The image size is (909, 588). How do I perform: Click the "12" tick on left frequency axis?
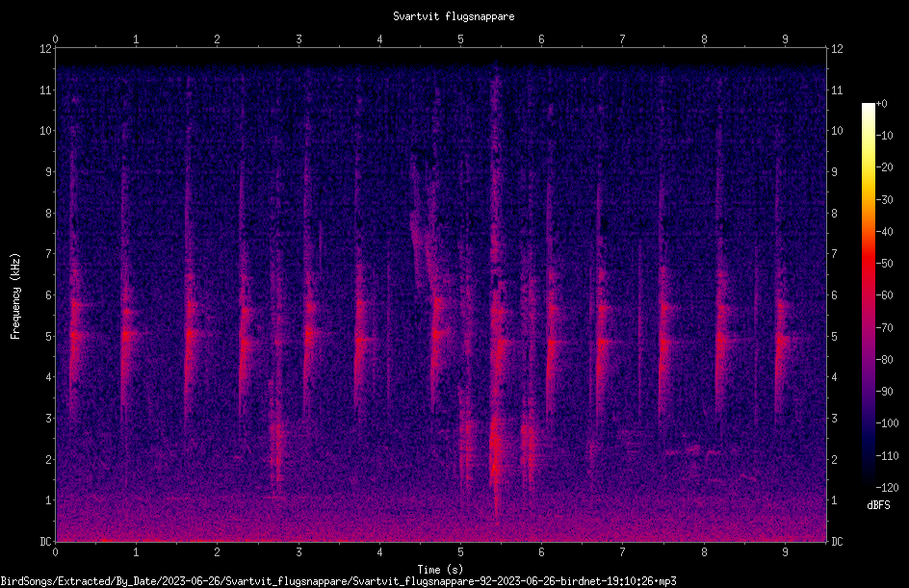pyautogui.click(x=46, y=49)
